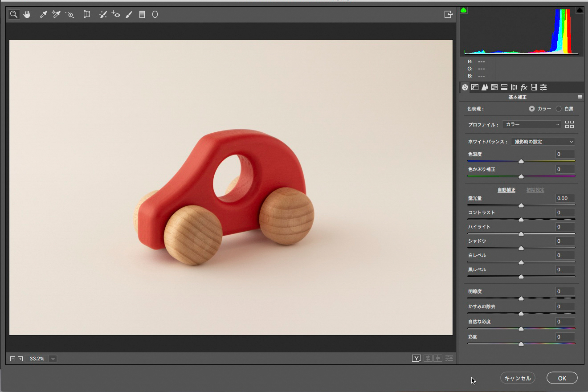Screen dimensions: 588x392
Task: Open the zoom level dropdown
Action: pos(53,359)
